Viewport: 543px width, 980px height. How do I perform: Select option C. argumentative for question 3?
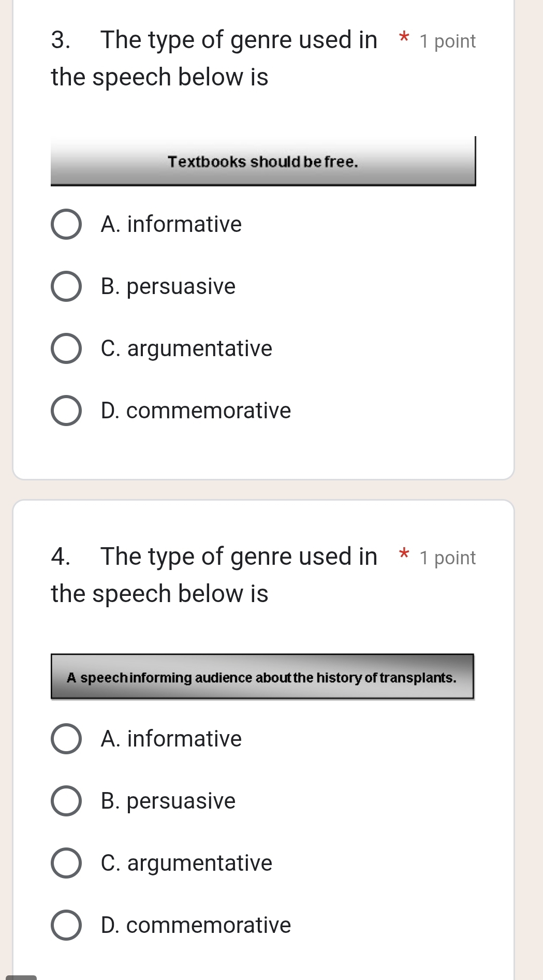pyautogui.click(x=66, y=348)
